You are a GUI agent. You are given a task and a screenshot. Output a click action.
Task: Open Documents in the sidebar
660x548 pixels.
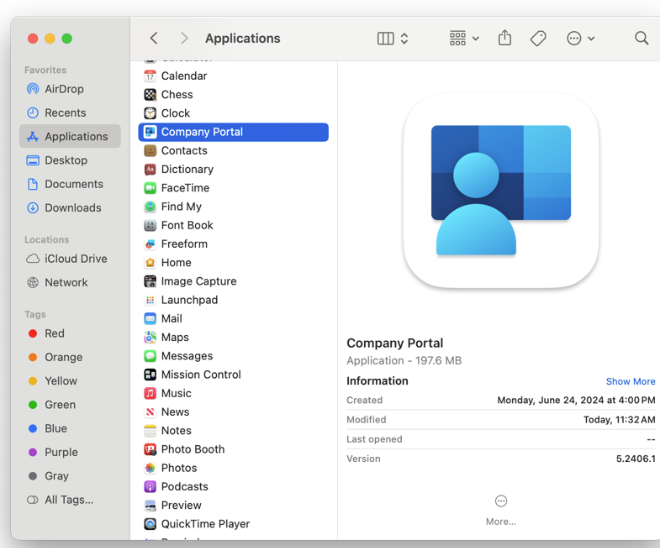pos(70,184)
